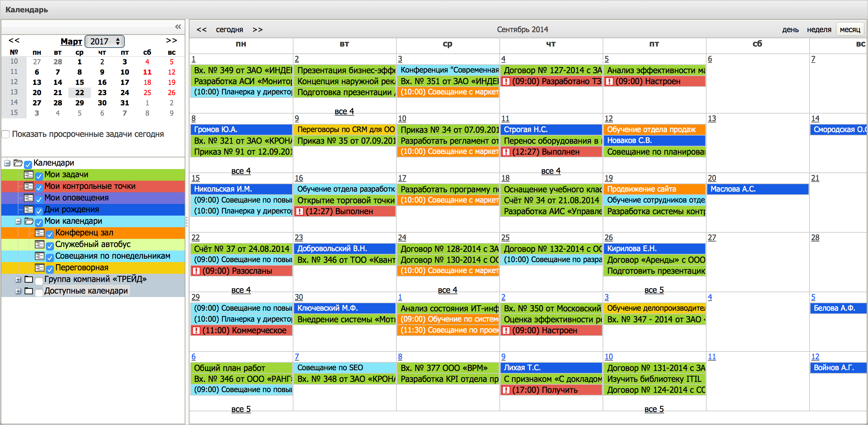
Task: Click the red alert icon on 'Разосланы' event
Action: pyautogui.click(x=196, y=271)
